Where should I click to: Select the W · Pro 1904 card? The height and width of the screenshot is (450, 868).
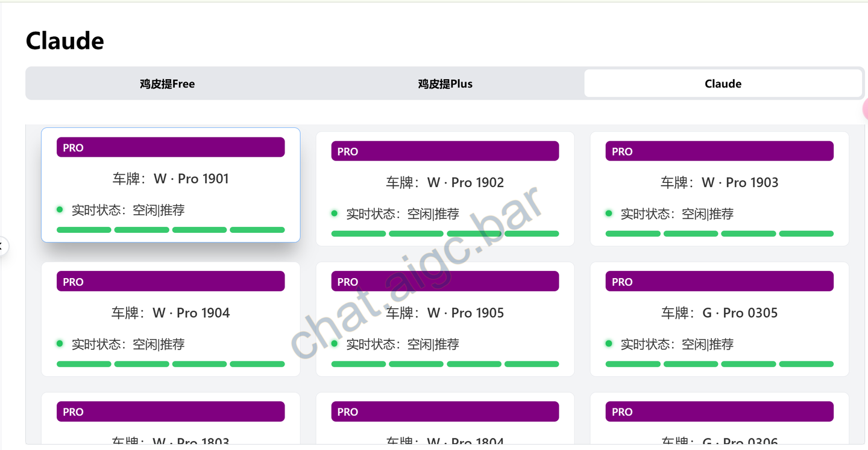click(171, 319)
